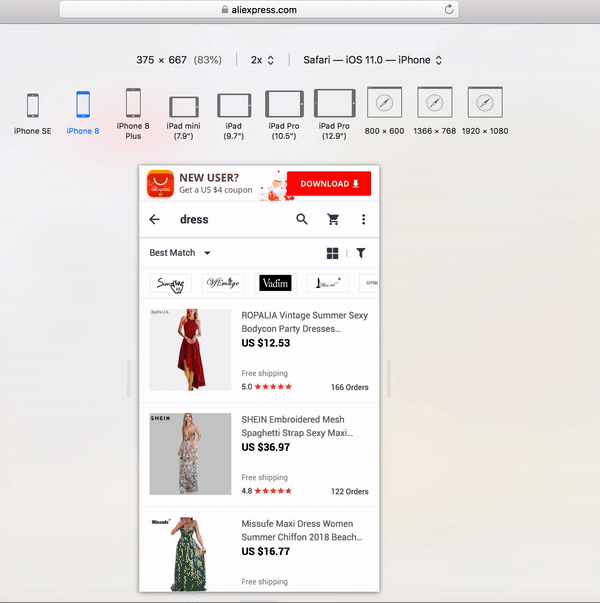Open the Safari iOS 11.0 user agent dropdown

[372, 60]
